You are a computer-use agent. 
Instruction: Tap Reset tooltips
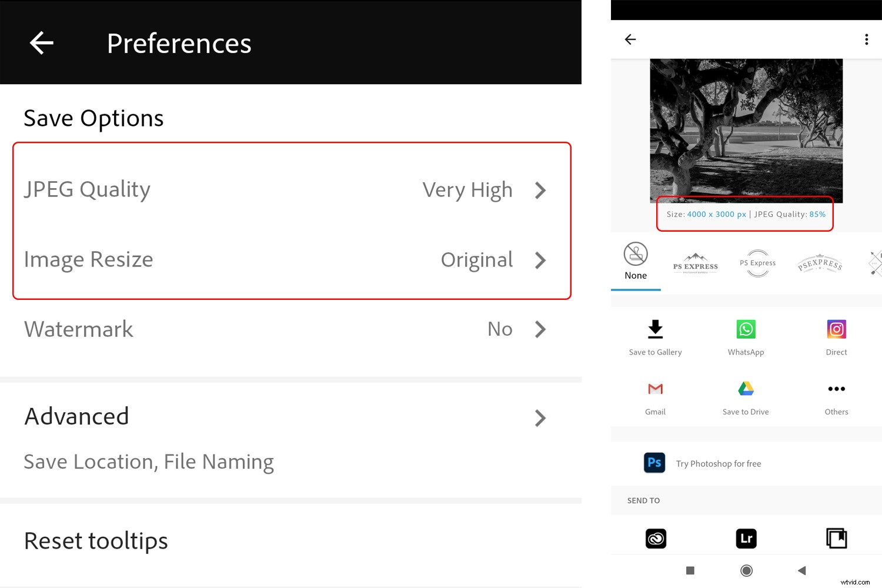pyautogui.click(x=95, y=540)
